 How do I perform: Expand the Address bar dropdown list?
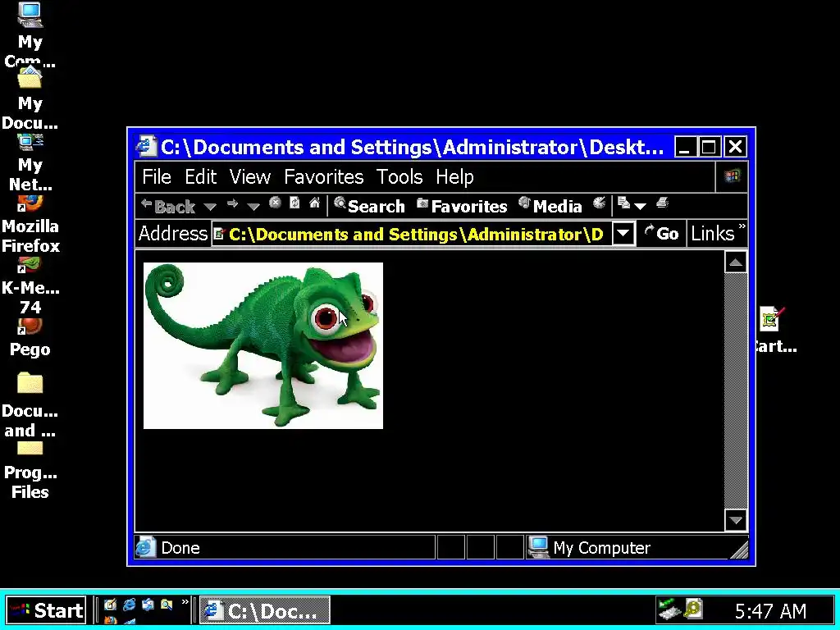[x=623, y=234]
